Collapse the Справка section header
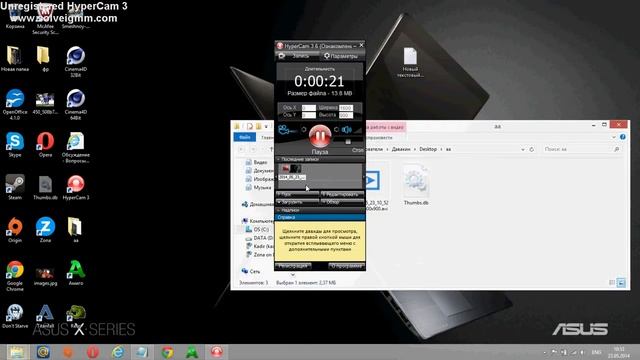This screenshot has height=360, width=640. 320,217
